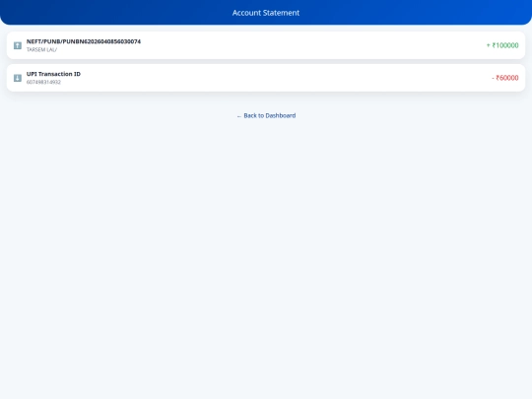Click the 'TARSEM LAL/' payer name
Image resolution: width=532 pixels, height=399 pixels.
click(x=41, y=50)
